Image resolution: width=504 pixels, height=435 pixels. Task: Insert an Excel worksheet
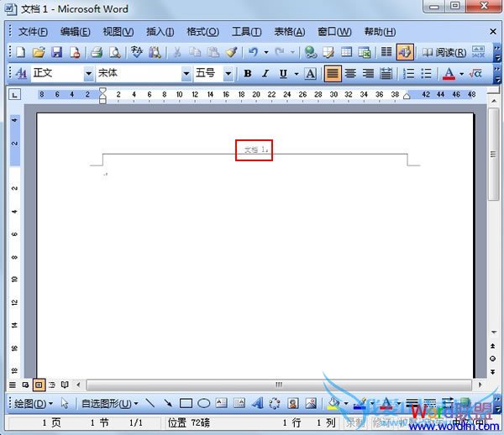click(x=365, y=52)
